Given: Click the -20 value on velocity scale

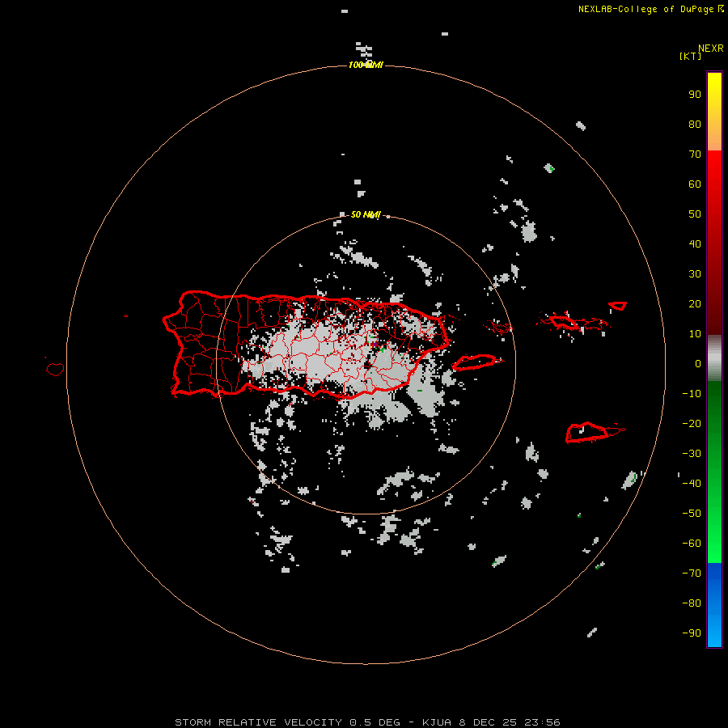Looking at the screenshot, I should pos(692,423).
